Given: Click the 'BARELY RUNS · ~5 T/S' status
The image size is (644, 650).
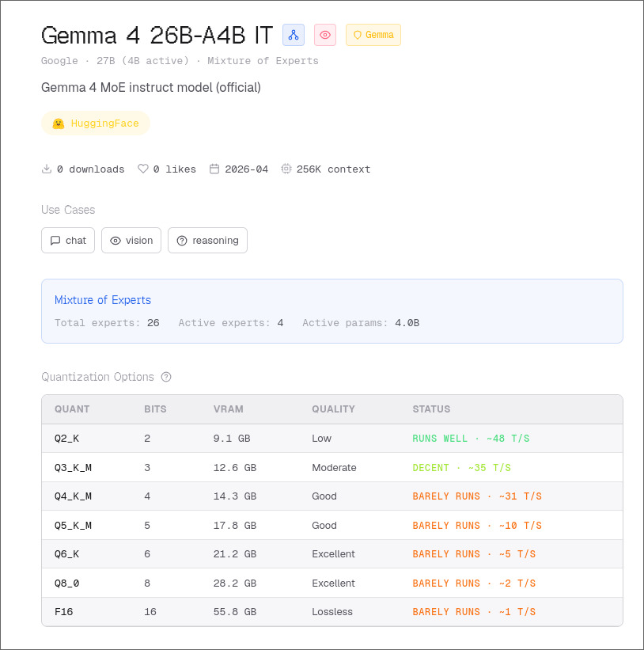Looking at the screenshot, I should (474, 554).
